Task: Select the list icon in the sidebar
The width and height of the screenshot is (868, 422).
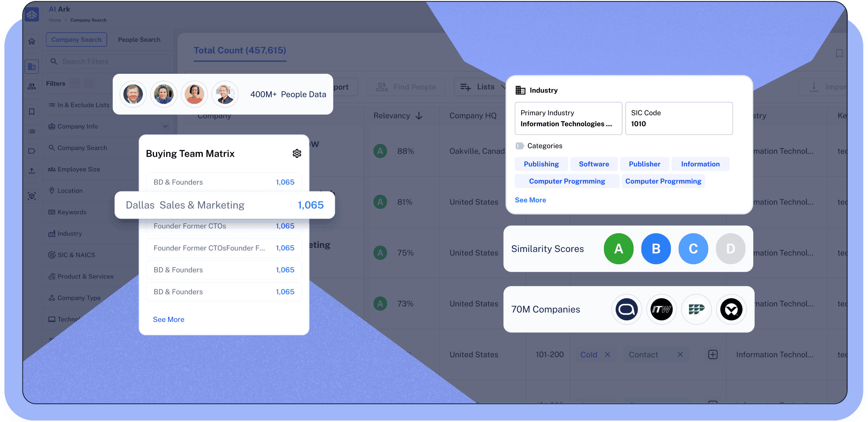Action: (32, 131)
